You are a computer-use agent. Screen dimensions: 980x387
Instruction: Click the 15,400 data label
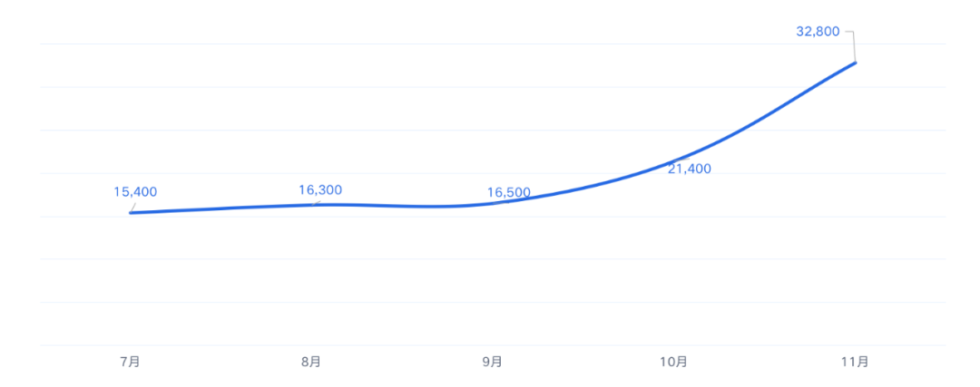135,192
